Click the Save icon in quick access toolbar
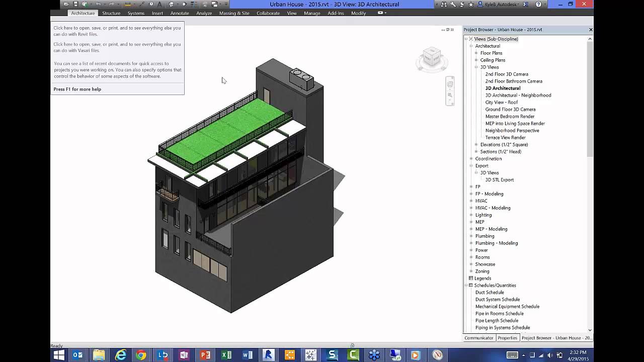Viewport: 644px width, 362px height. point(75,4)
